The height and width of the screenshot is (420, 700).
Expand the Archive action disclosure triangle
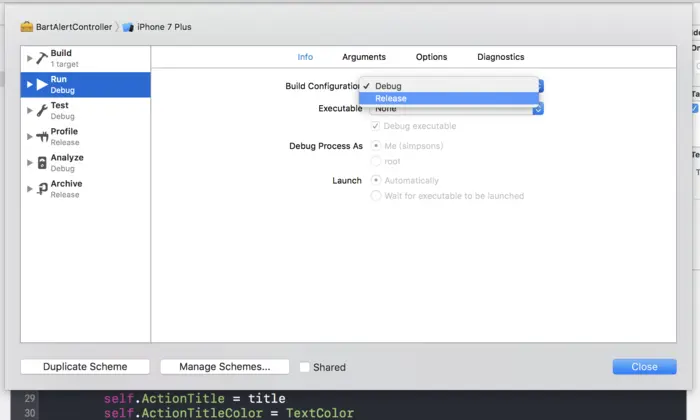pos(29,189)
